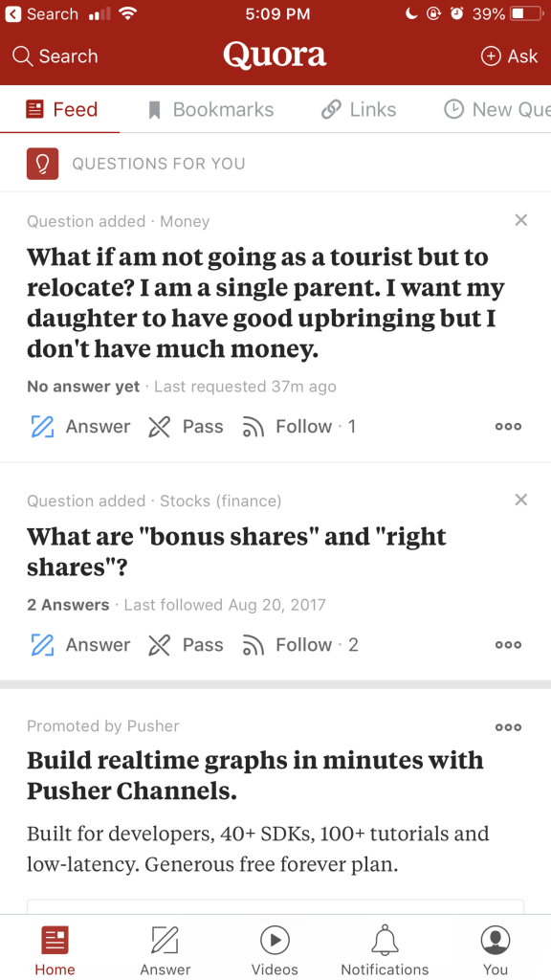Pass on the relocate question
551x980 pixels.
coord(186,427)
